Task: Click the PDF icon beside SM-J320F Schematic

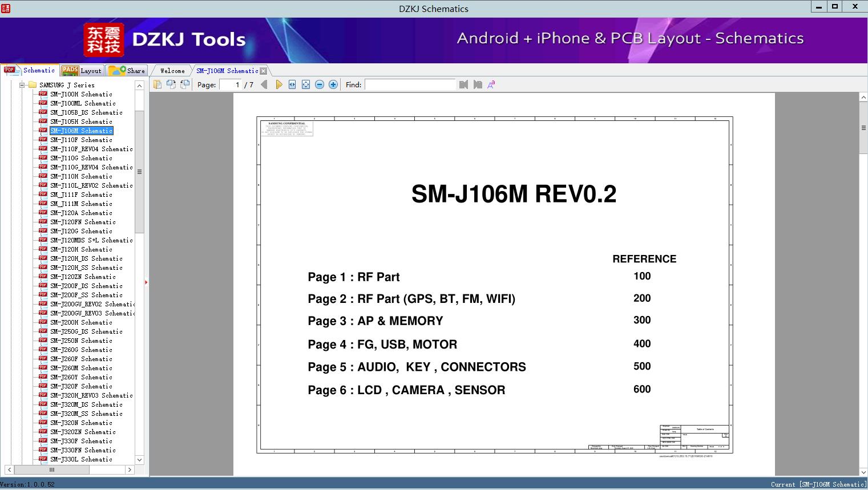Action: click(43, 386)
